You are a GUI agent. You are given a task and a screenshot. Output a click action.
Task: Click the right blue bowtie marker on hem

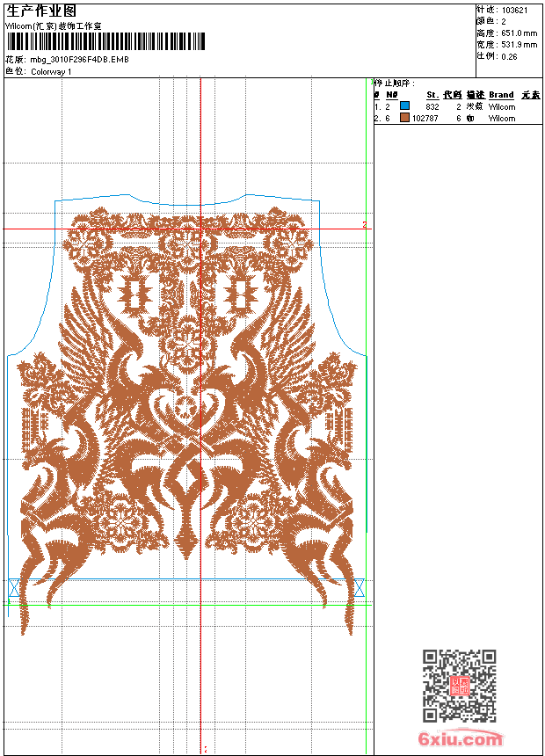click(x=359, y=588)
